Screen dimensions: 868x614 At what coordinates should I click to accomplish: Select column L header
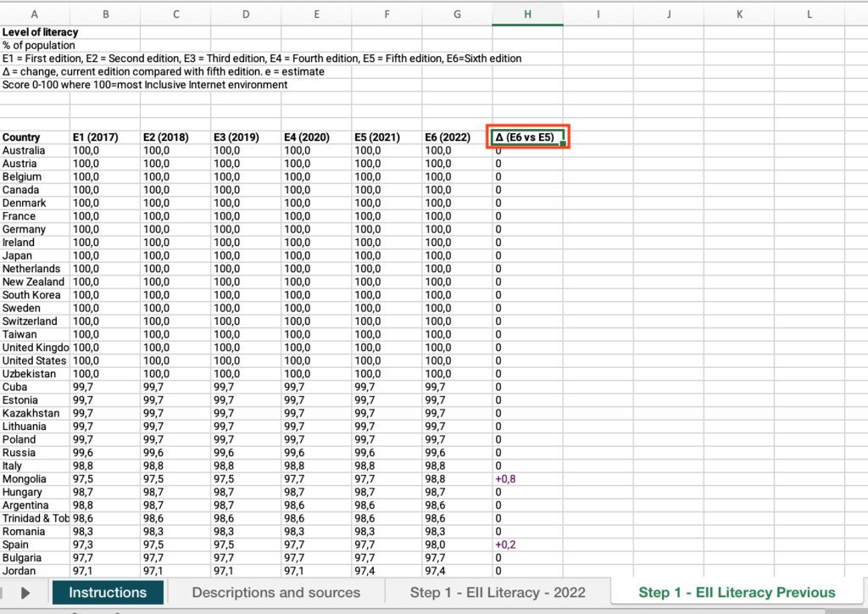[810, 14]
